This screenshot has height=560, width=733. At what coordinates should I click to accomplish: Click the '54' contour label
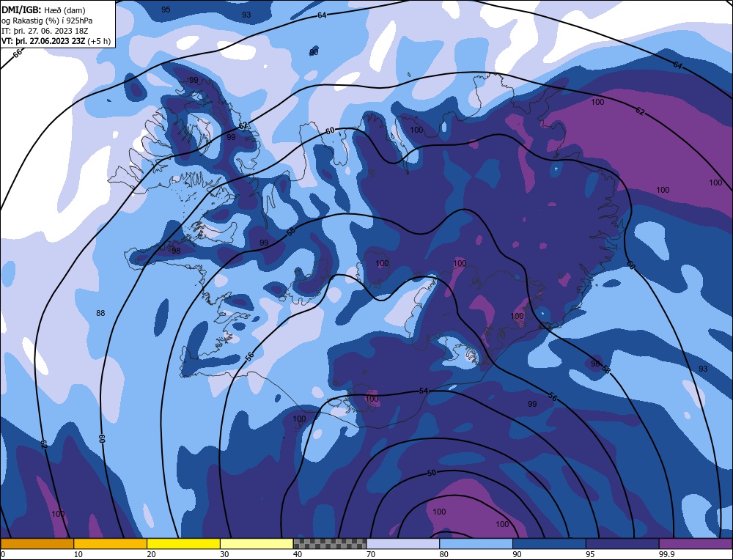424,391
